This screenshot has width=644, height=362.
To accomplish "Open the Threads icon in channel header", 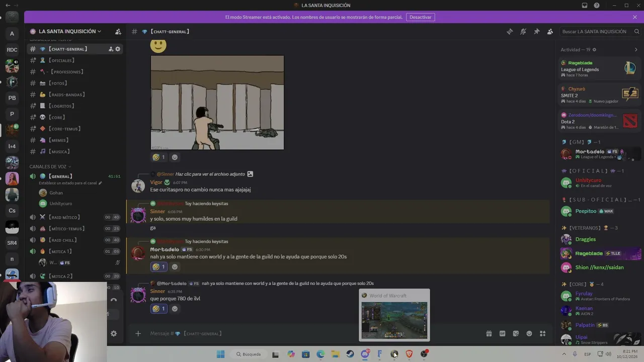I will pyautogui.click(x=510, y=32).
